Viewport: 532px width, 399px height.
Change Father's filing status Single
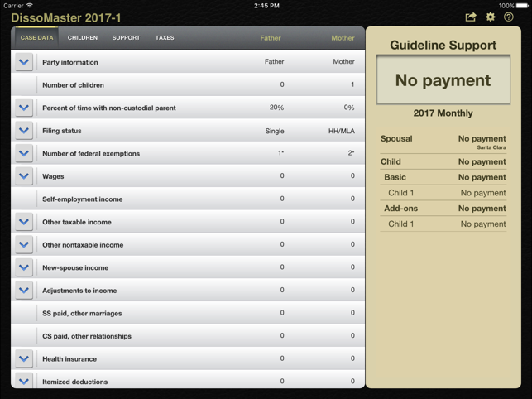point(275,131)
